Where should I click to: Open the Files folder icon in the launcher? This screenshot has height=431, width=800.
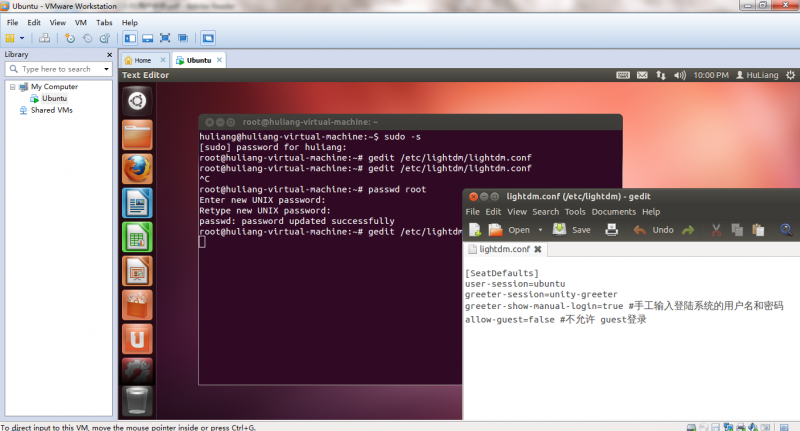(x=137, y=135)
